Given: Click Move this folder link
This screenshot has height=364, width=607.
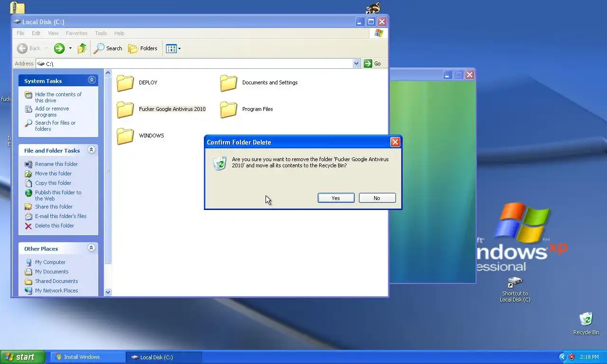Looking at the screenshot, I should [x=53, y=173].
